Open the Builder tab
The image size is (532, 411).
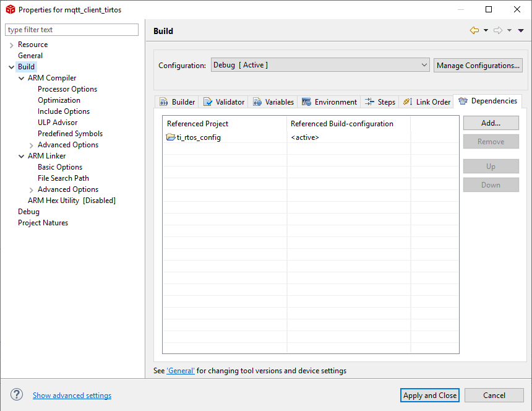coord(177,102)
